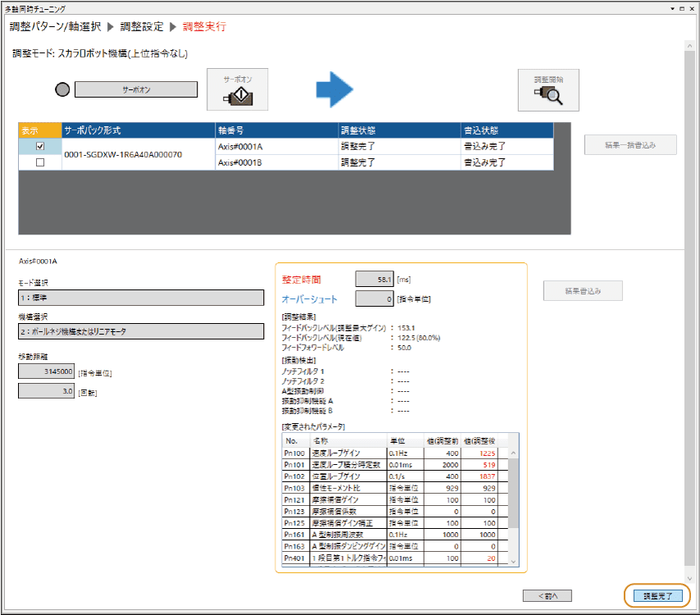Viewport: 700px width, 615px height.
Task: Click the ＜前へ back button
Action: (547, 596)
